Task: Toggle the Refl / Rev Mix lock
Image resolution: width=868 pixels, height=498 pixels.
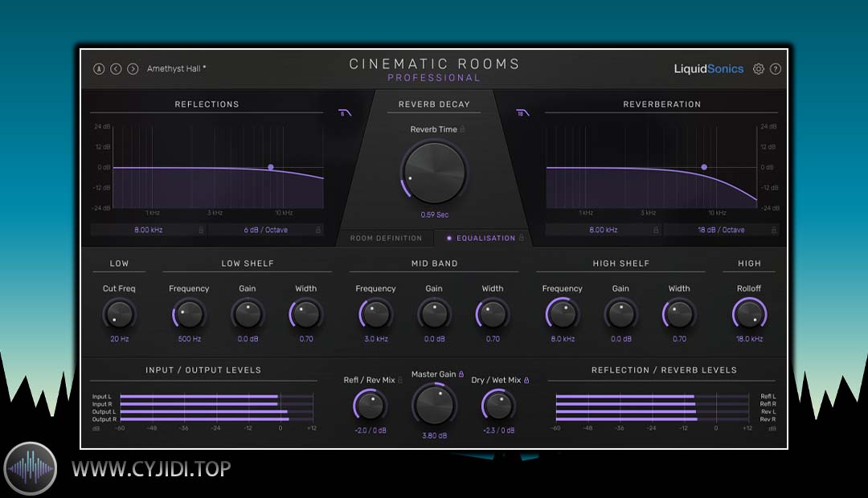Action: click(x=400, y=380)
